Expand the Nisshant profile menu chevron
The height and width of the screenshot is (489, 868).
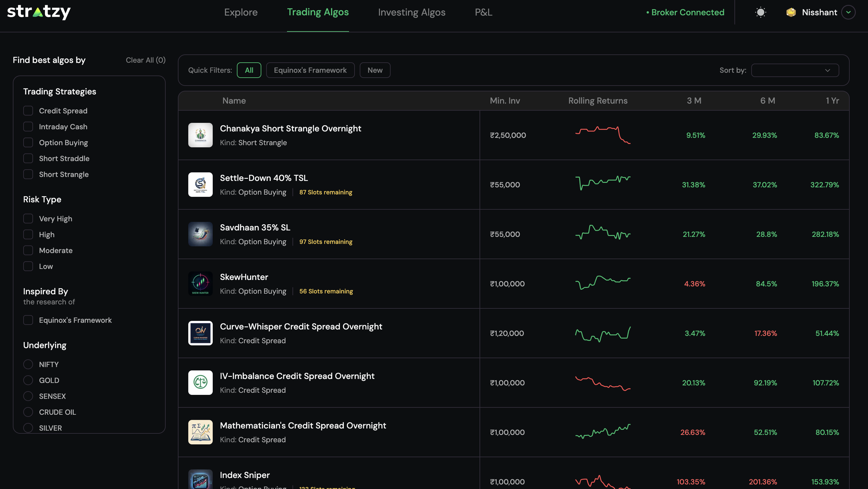click(848, 13)
